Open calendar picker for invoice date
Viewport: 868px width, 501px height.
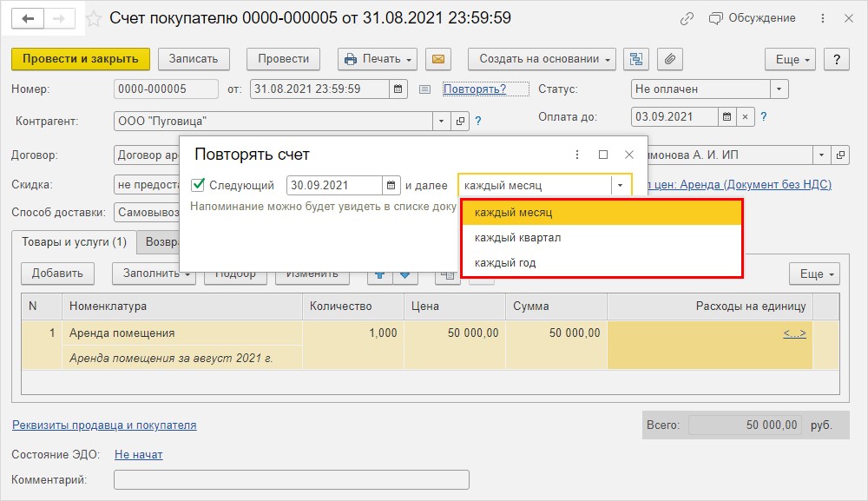(x=398, y=89)
